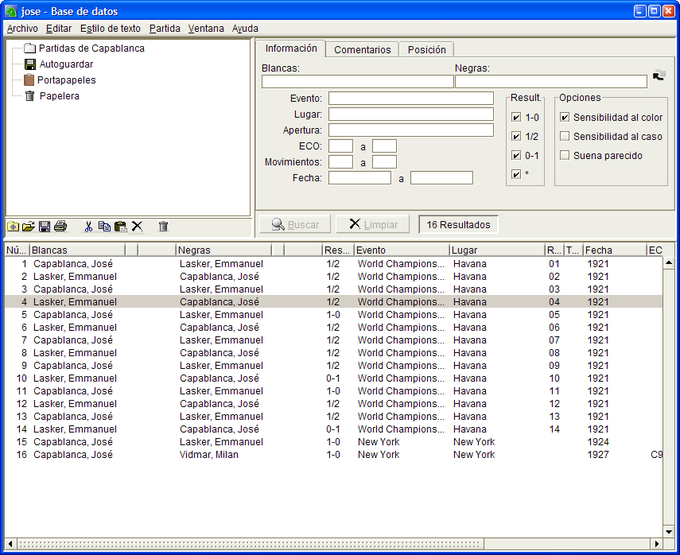
Task: Click the Apertura input field
Action: pos(411,130)
